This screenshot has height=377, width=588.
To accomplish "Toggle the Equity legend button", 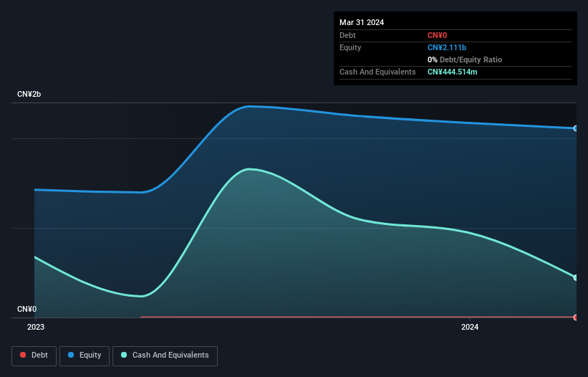I will tap(85, 355).
